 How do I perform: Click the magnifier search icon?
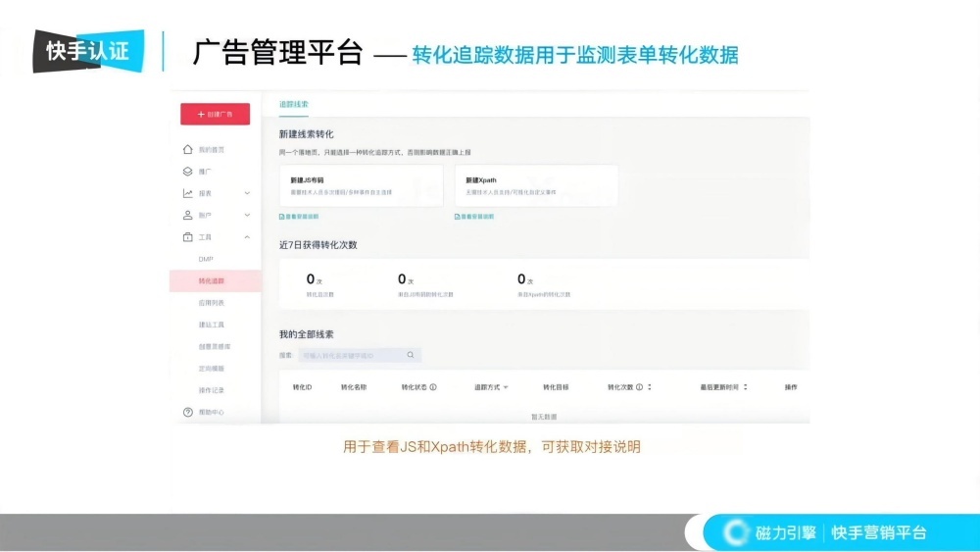pos(411,355)
